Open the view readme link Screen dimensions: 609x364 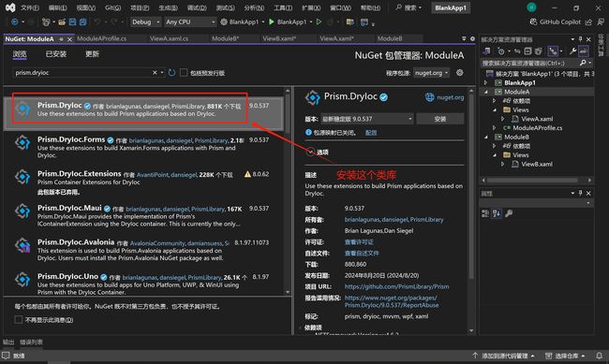coord(362,253)
